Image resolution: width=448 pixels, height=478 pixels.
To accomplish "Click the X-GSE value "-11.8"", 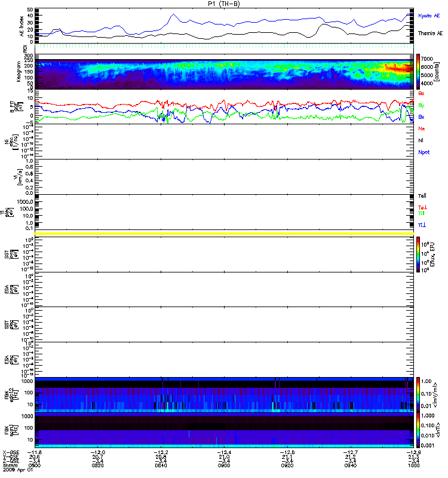I will click(35, 452).
